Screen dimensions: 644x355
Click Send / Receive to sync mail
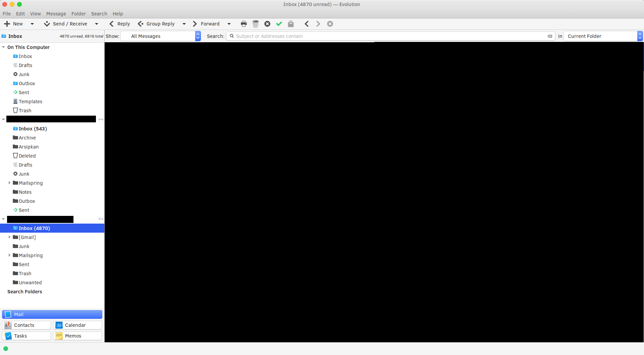[66, 24]
